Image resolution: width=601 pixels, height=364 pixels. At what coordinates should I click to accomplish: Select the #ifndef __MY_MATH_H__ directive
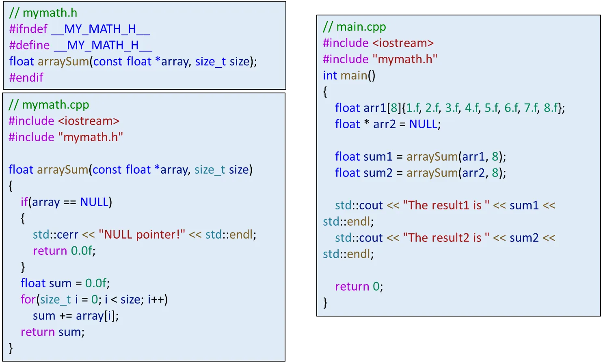click(80, 29)
